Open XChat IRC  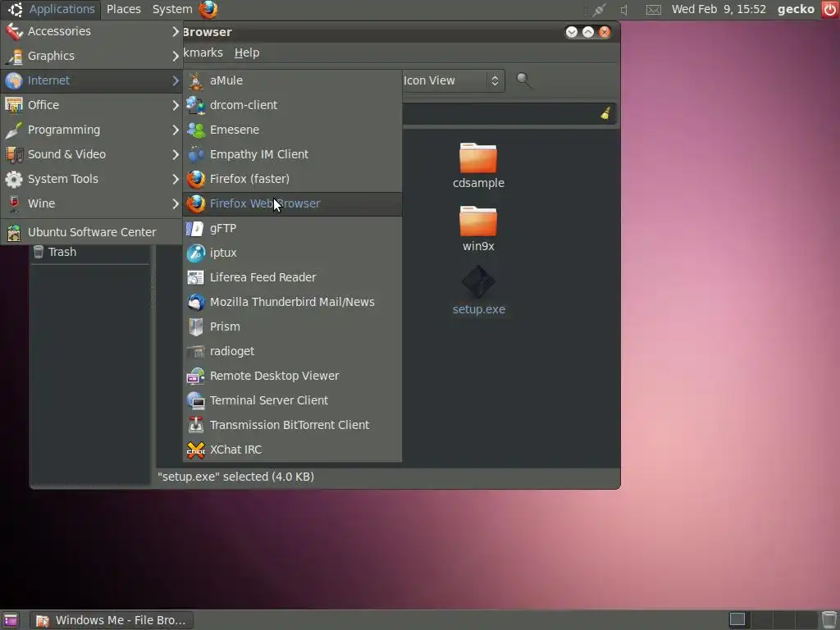292,450
